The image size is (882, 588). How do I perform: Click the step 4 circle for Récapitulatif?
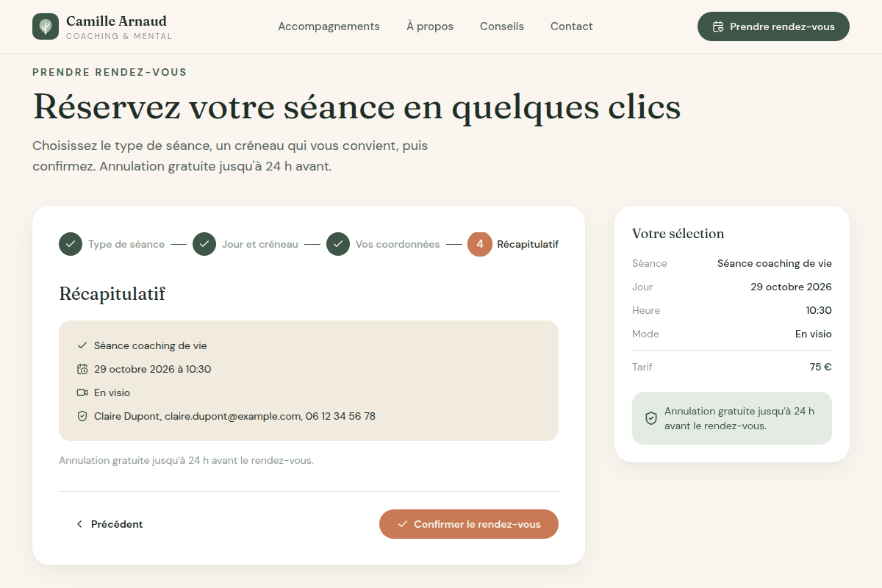480,244
